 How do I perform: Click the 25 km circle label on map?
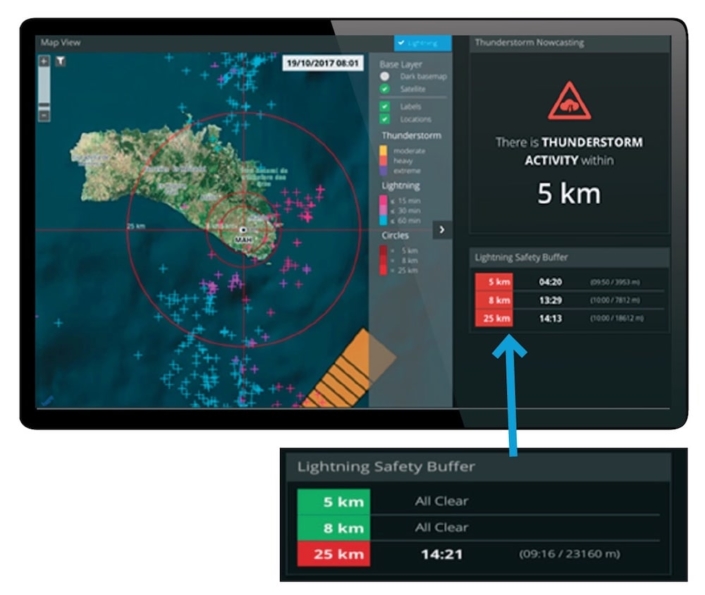[x=136, y=226]
